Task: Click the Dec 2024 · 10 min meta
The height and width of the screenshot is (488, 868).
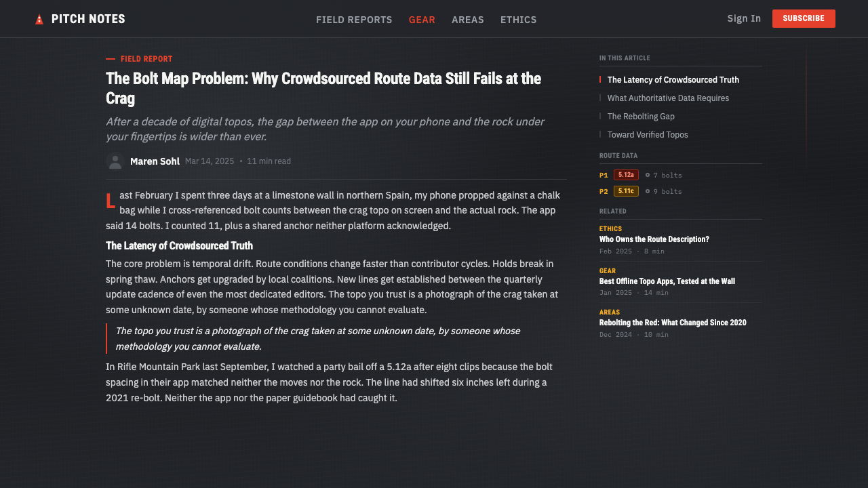Action: point(634,334)
